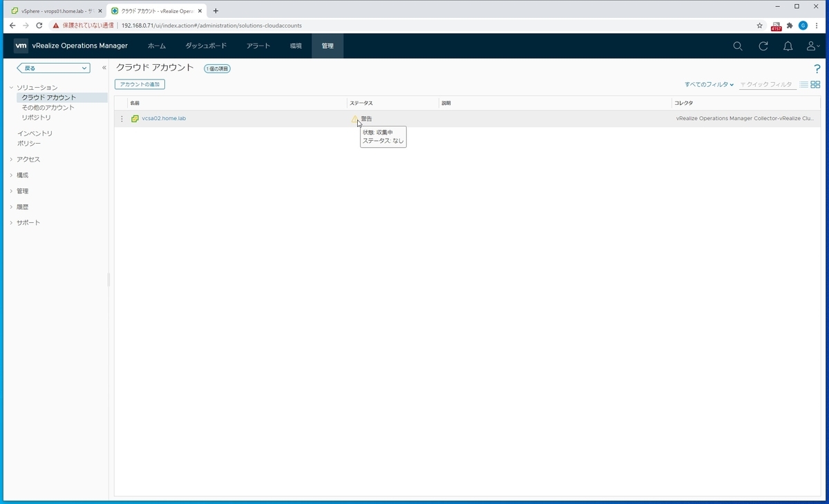Open the ダッシュボード top menu

click(x=206, y=46)
